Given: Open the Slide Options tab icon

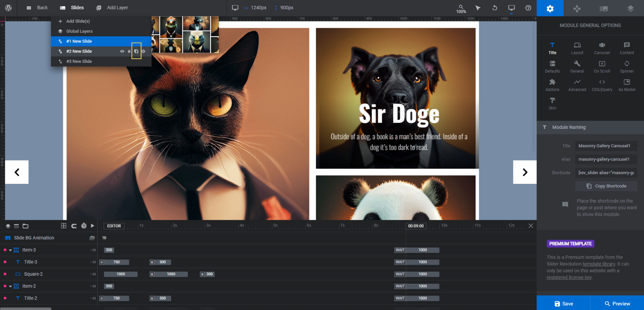Looking at the screenshot, I should click(x=604, y=8).
